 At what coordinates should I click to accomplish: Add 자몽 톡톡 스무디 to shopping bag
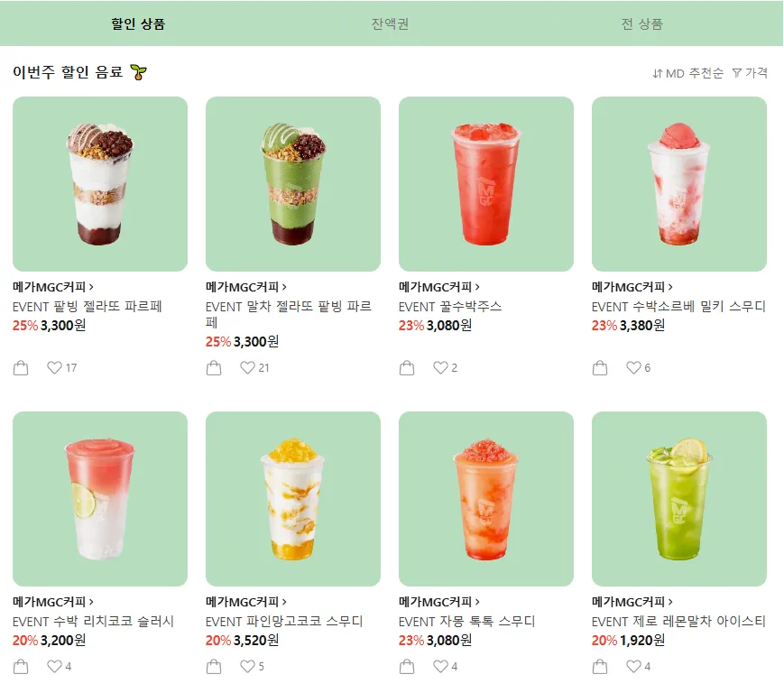pyautogui.click(x=407, y=667)
